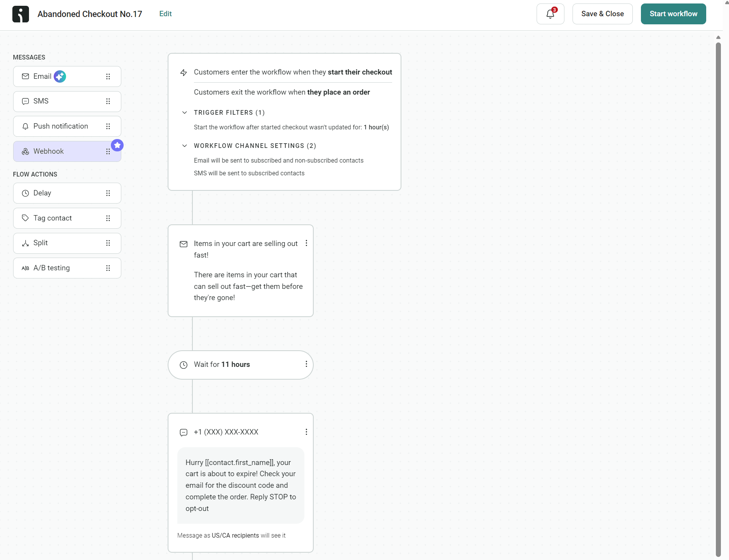Click the Split branch icon
This screenshot has width=729, height=560.
pos(25,243)
